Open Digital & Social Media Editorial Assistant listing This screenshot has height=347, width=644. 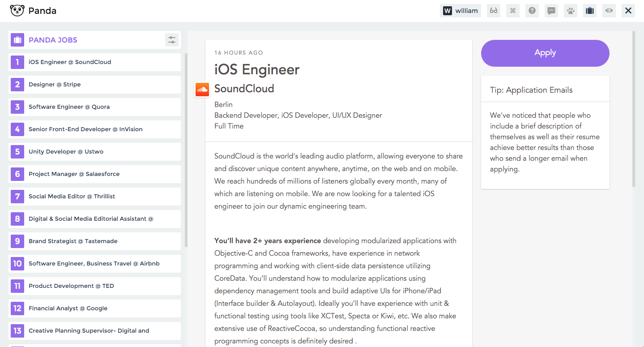(x=95, y=219)
